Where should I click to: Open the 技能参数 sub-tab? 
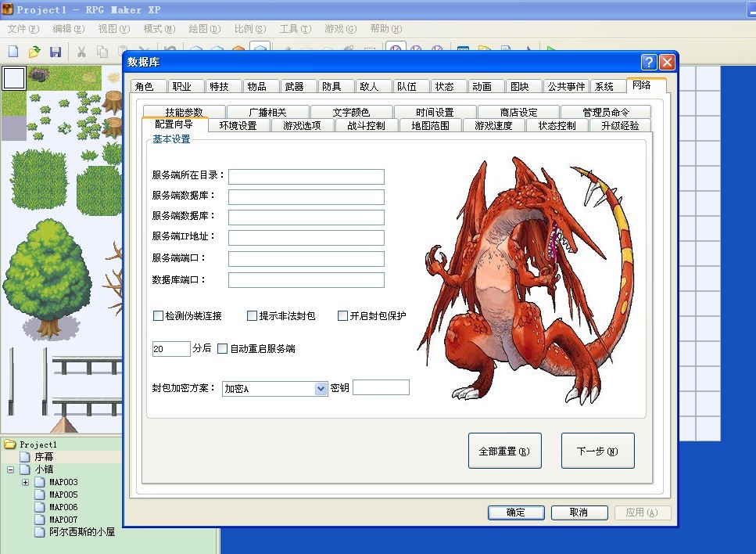pos(185,112)
